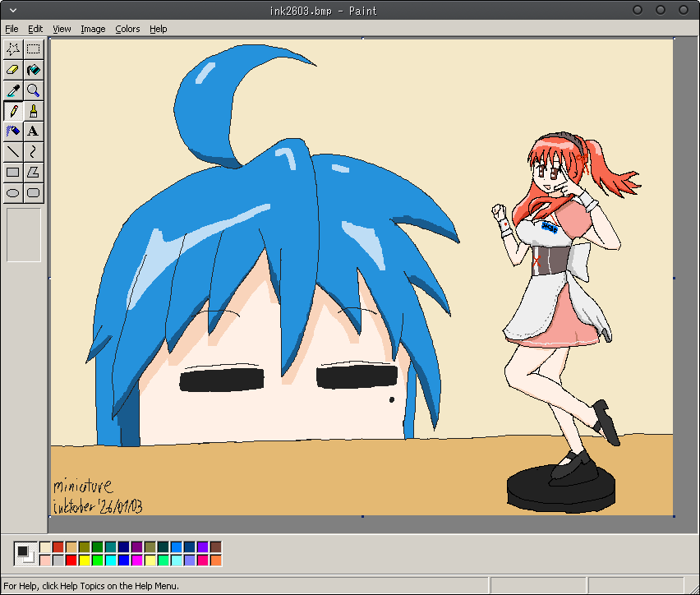700x595 pixels.
Task: Open the Colors menu
Action: [x=127, y=29]
